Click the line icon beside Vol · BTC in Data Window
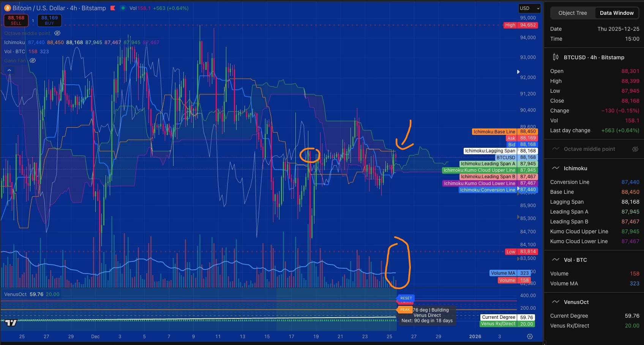The height and width of the screenshot is (345, 644). pos(556,260)
